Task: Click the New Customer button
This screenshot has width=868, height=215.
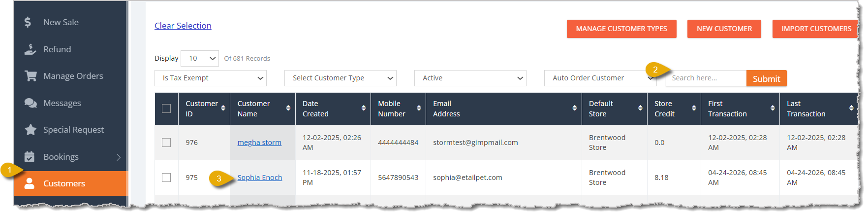Action: point(724,29)
